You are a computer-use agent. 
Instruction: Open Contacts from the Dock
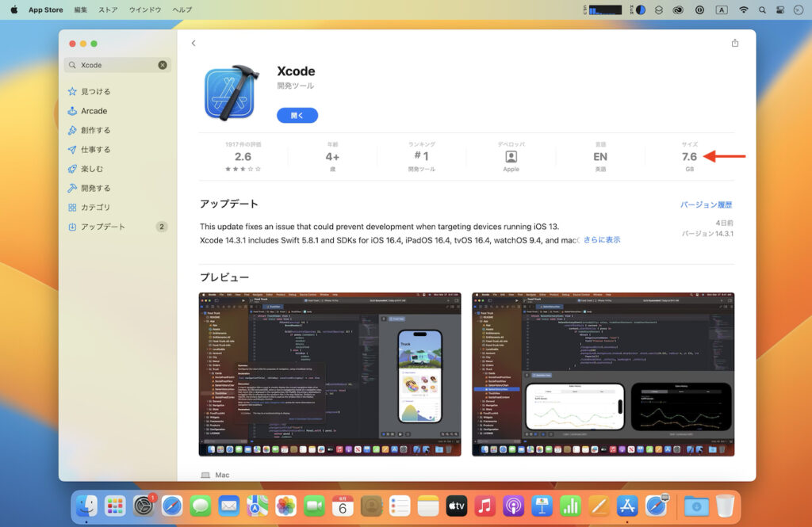pyautogui.click(x=371, y=506)
